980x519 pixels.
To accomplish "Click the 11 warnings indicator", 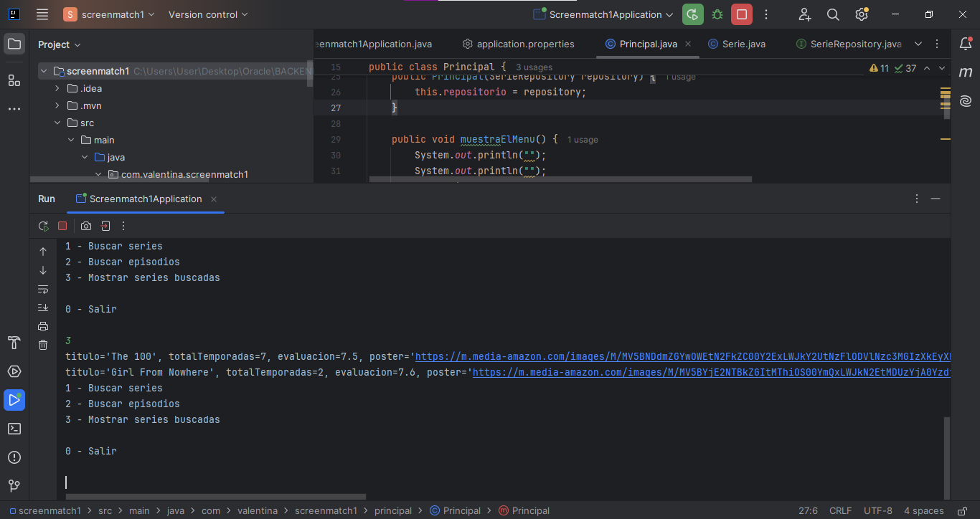I will tap(879, 68).
